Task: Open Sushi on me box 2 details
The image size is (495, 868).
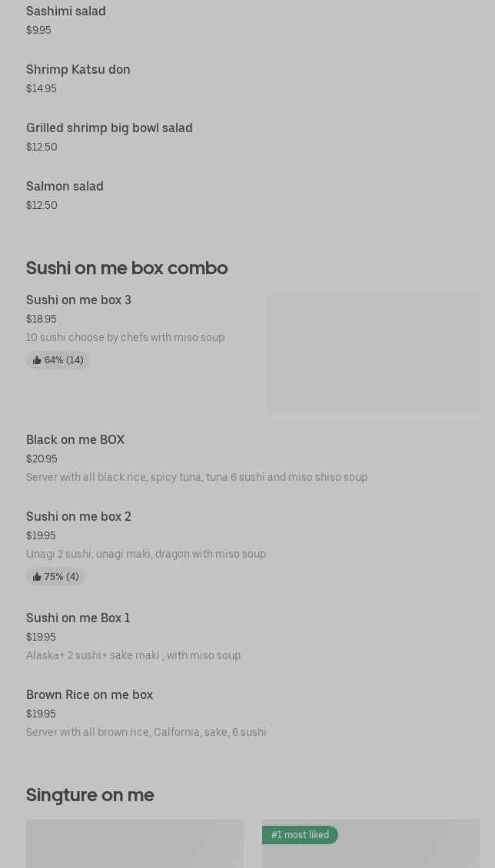Action: [x=78, y=517]
